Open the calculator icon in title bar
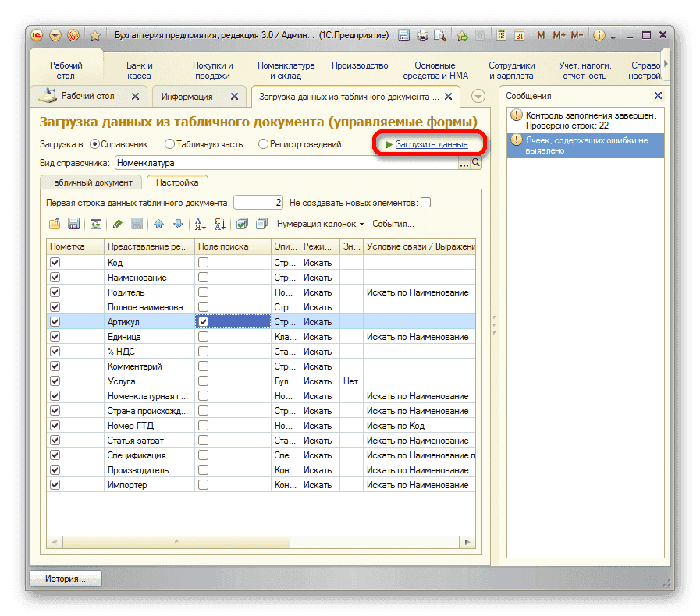Viewport: 700px width, 616px height. click(501, 35)
